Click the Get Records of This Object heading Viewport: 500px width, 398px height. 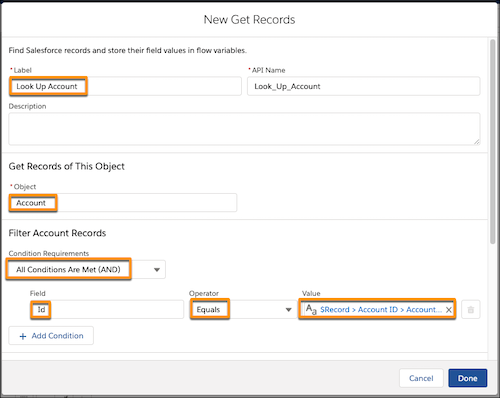point(67,166)
